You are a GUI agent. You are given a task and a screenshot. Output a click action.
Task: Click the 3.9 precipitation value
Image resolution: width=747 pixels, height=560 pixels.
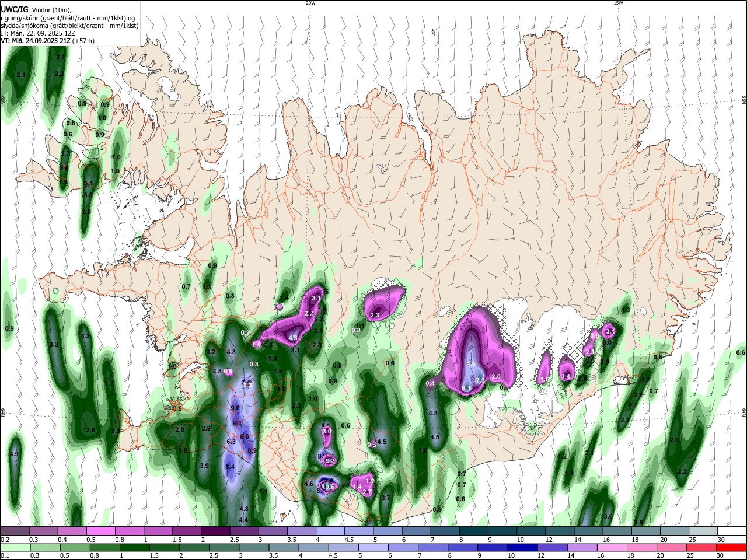[x=204, y=466]
